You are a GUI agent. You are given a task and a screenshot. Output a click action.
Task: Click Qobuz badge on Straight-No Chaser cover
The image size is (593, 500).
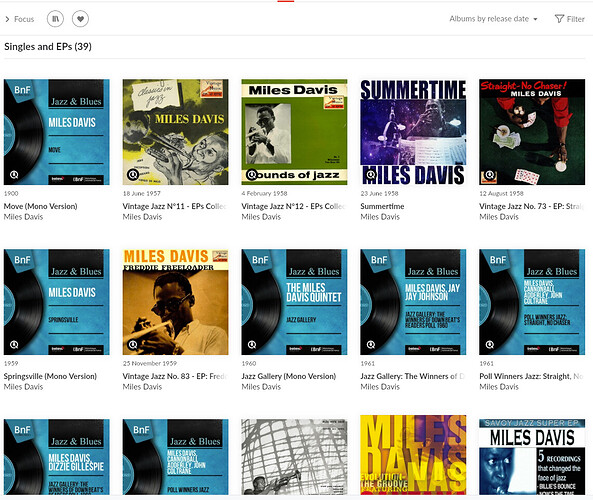click(x=489, y=175)
